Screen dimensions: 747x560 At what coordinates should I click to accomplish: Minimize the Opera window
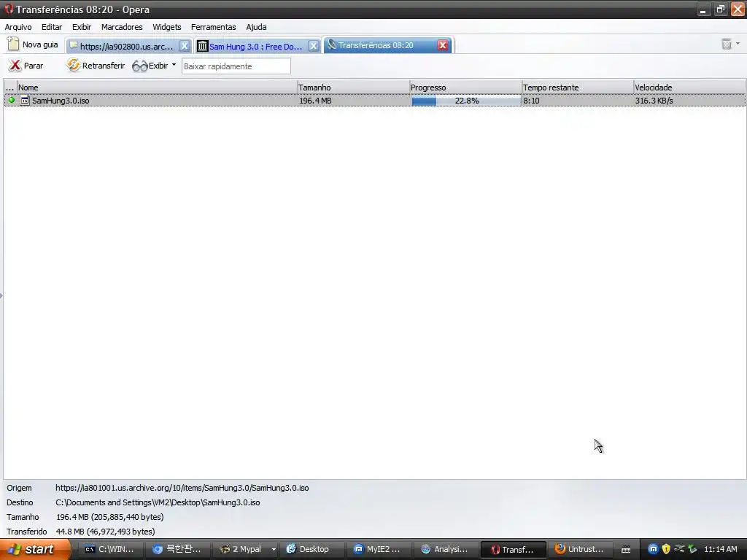[x=704, y=9]
